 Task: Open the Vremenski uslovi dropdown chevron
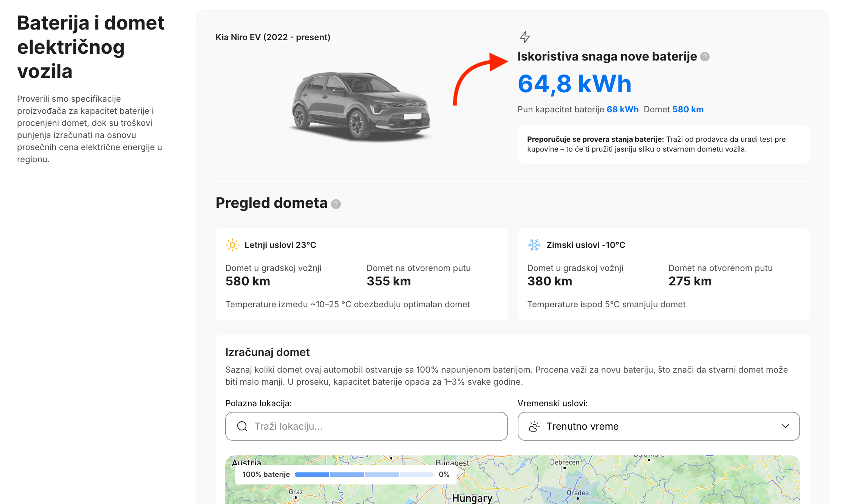(x=785, y=426)
